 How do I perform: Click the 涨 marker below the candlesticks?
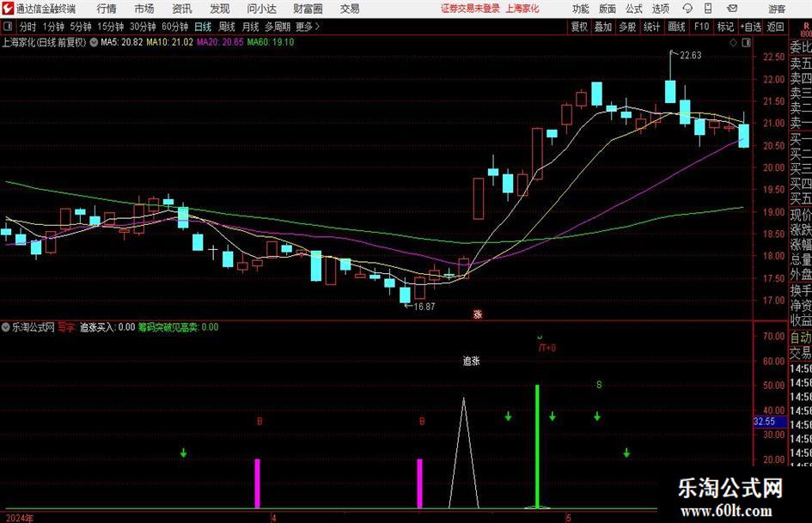click(478, 314)
